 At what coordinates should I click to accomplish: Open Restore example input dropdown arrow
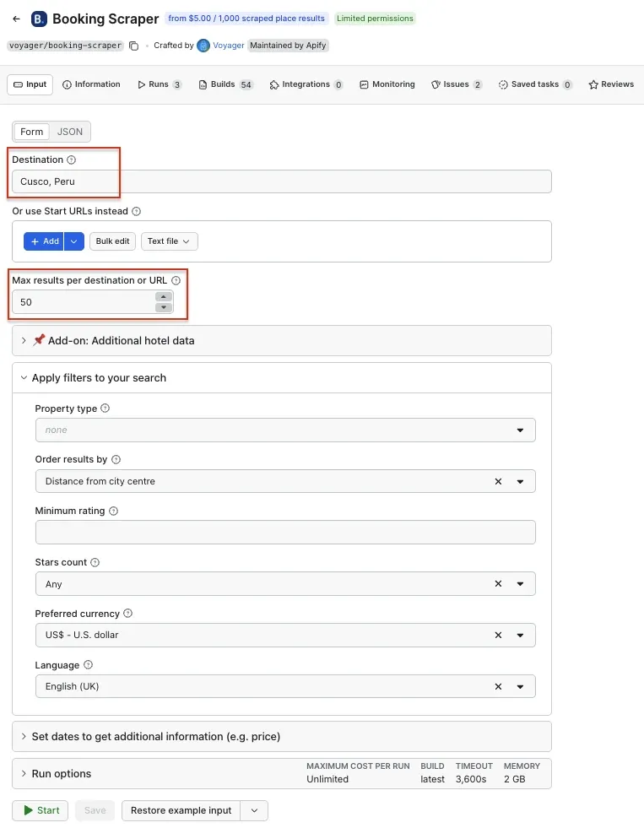254,810
